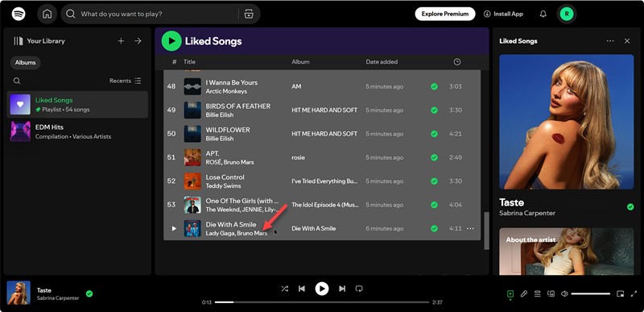Open EDM Hits compilation in library

[77, 131]
